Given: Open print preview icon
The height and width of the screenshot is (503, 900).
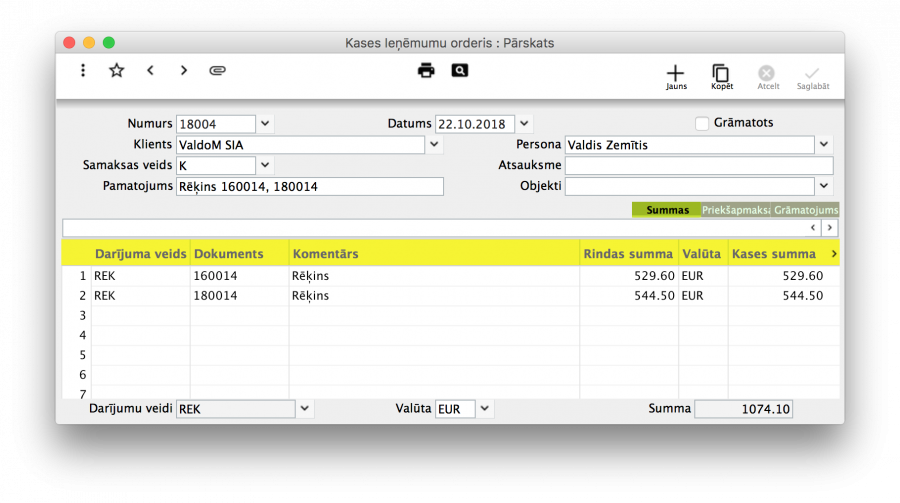Looking at the screenshot, I should (459, 70).
